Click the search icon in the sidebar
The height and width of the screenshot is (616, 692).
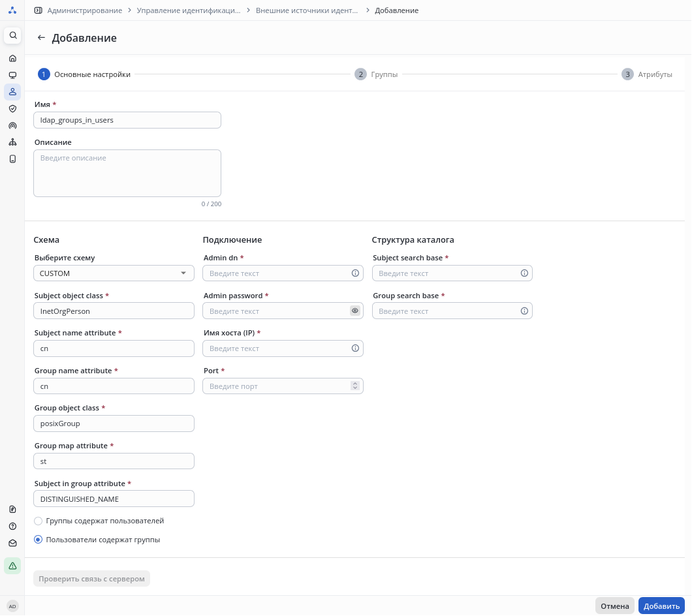pyautogui.click(x=12, y=35)
